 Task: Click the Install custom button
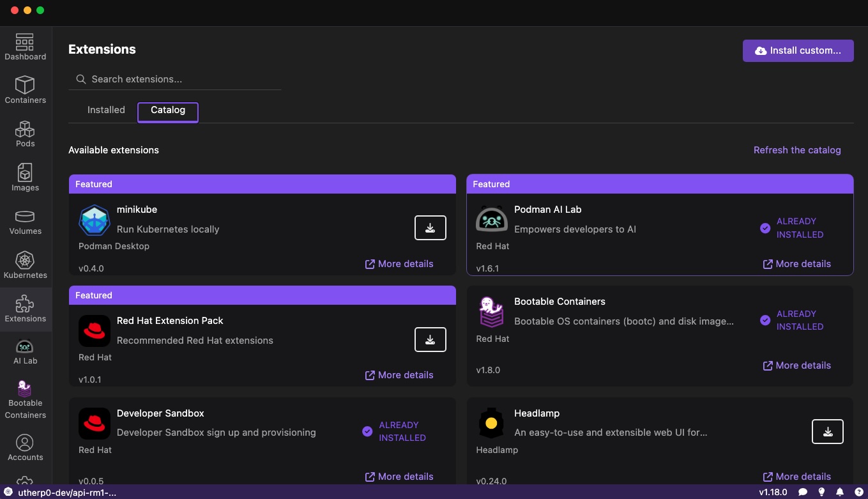[798, 50]
